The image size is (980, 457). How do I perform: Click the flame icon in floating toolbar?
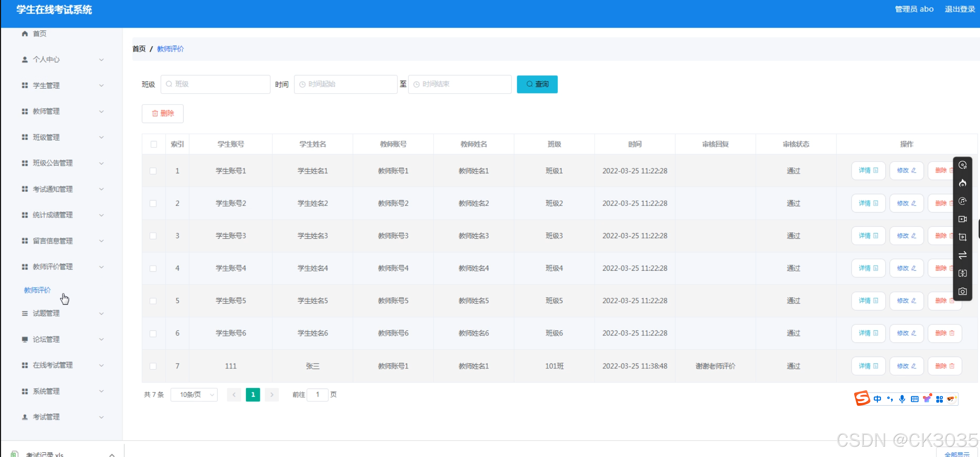click(962, 183)
